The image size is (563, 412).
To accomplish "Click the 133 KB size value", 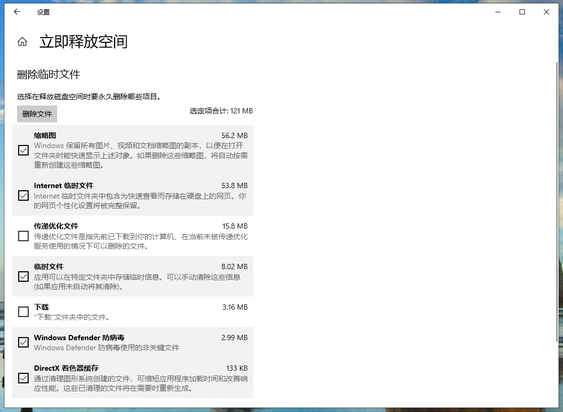I will pyautogui.click(x=237, y=368).
